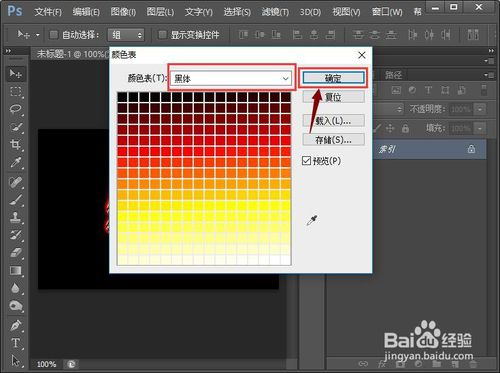500x373 pixels.
Task: Open the Layers panel flyout menu
Action: [490, 75]
